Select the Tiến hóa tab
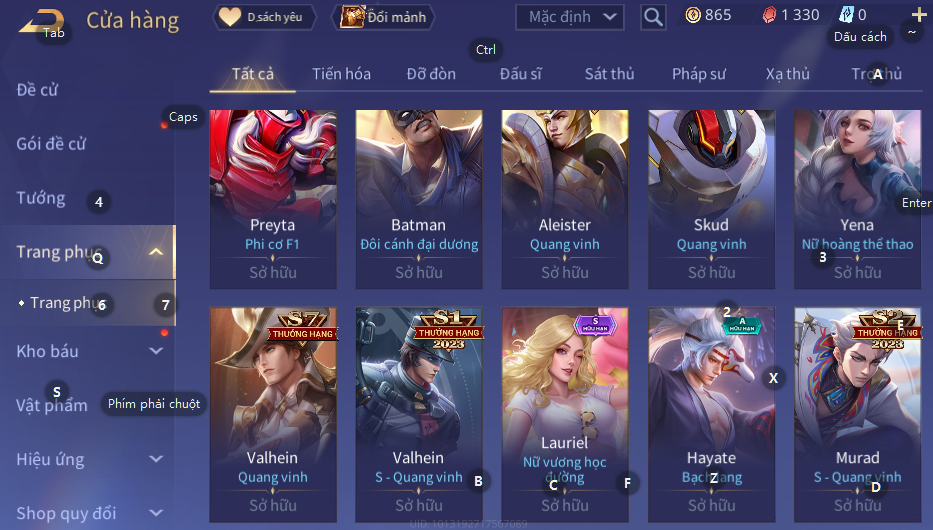This screenshot has width=933, height=530. [342, 74]
